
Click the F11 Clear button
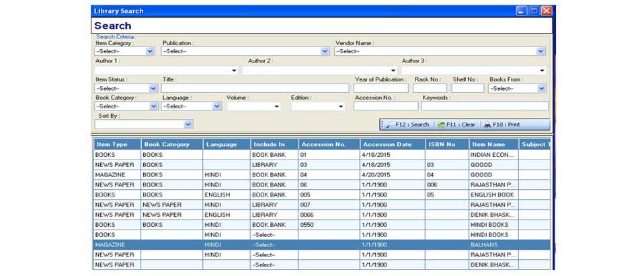(x=456, y=125)
